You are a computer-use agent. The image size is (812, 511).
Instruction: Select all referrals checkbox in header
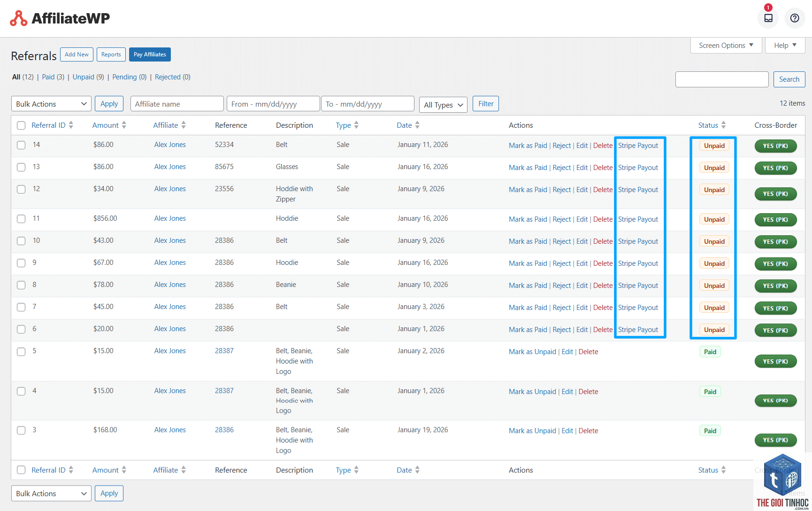coord(21,125)
